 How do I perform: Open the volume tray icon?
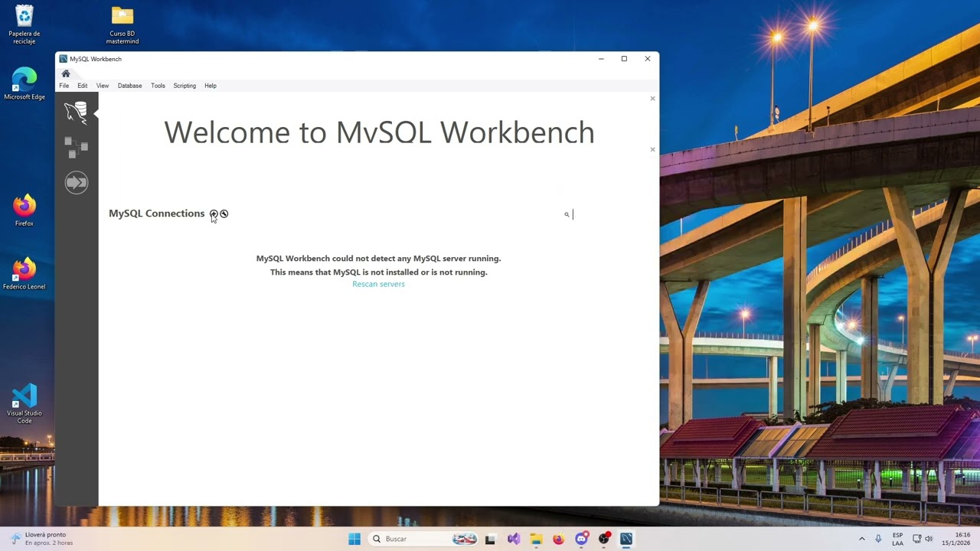929,539
